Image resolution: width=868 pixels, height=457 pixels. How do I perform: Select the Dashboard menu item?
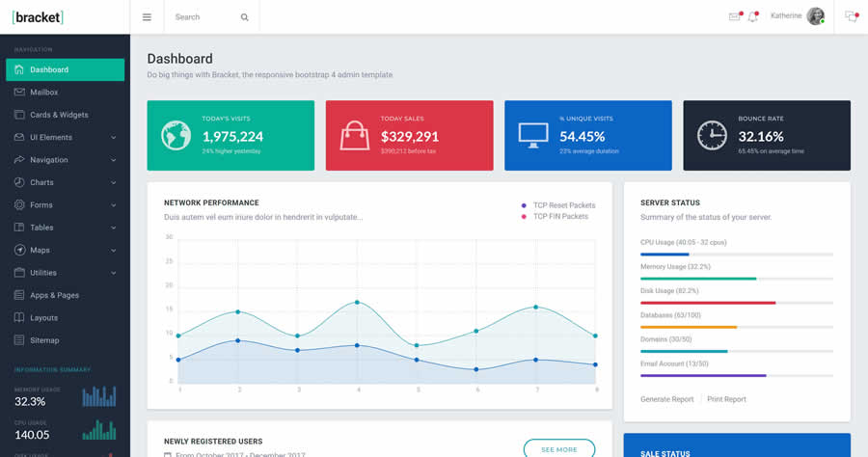click(x=66, y=69)
